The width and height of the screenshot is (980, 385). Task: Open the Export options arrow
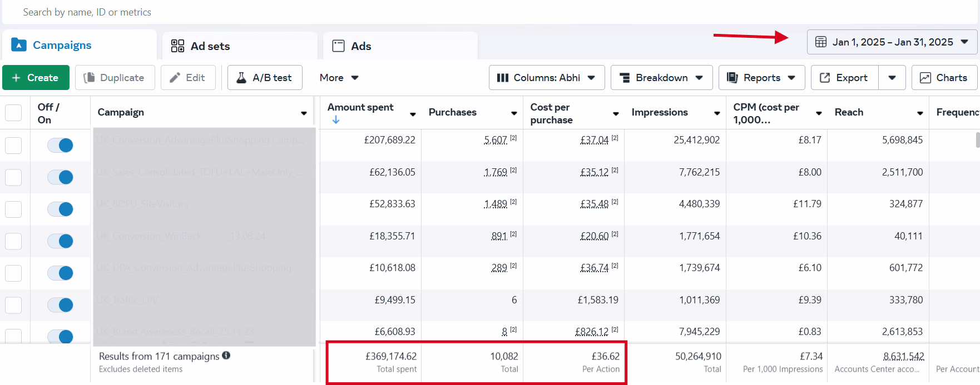tap(892, 78)
